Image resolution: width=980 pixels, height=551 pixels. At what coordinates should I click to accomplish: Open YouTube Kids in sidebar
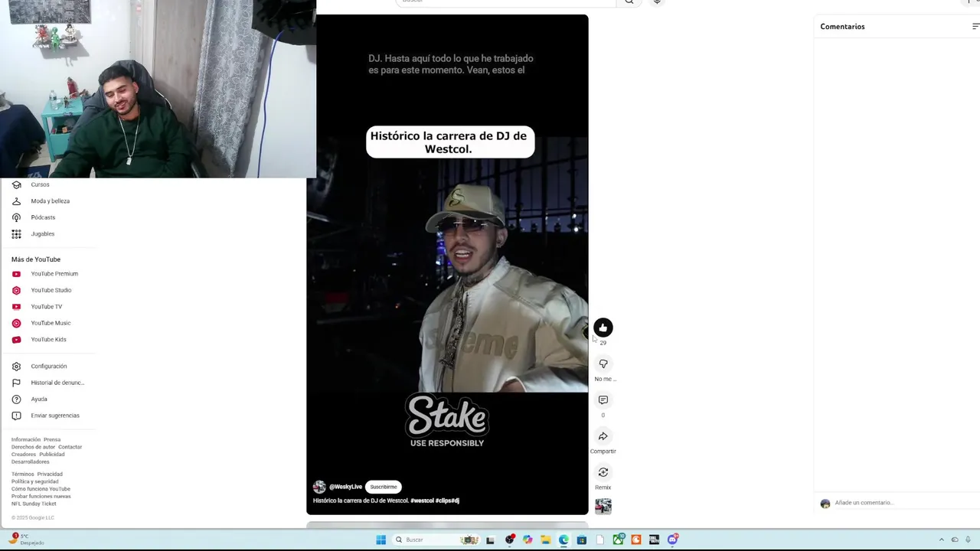(x=47, y=340)
